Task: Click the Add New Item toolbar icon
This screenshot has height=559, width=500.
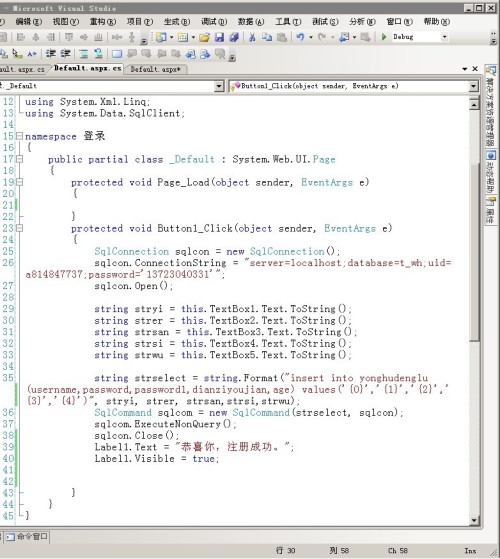Action: [183, 37]
